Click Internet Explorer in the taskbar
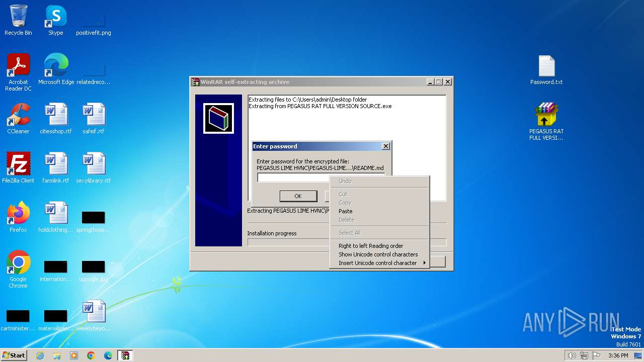This screenshot has height=362, width=644. click(40, 355)
